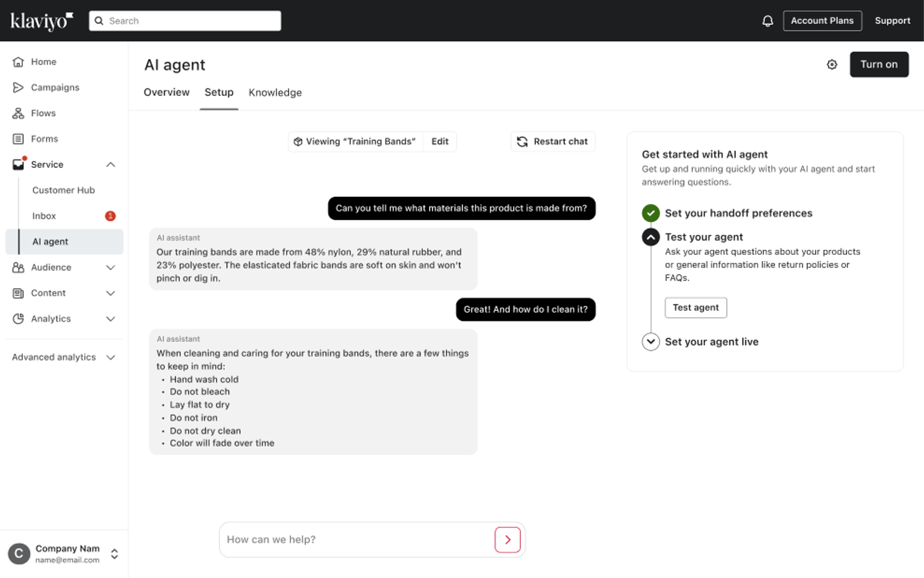Click the completed handoff preferences checkmark
This screenshot has height=578, width=924.
point(651,213)
